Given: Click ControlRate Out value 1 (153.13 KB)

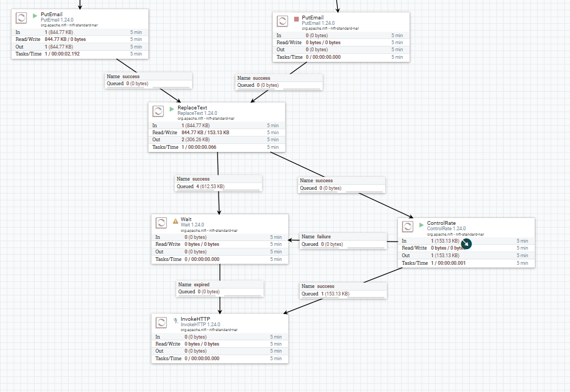Looking at the screenshot, I should [445, 256].
